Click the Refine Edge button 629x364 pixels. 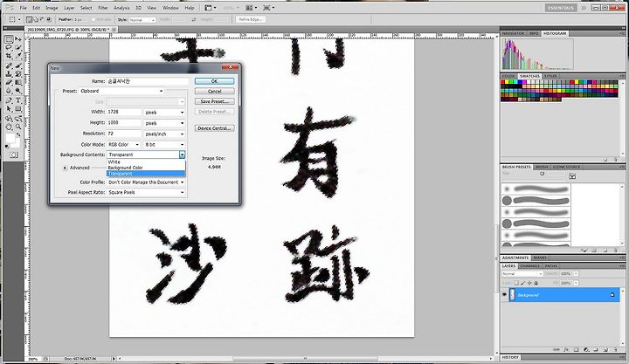[x=251, y=19]
